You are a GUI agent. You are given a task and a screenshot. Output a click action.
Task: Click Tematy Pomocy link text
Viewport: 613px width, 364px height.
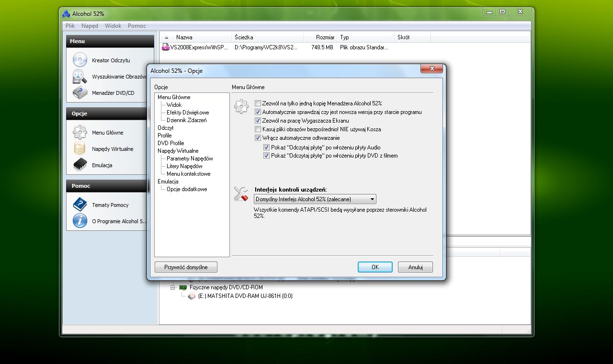[110, 205]
